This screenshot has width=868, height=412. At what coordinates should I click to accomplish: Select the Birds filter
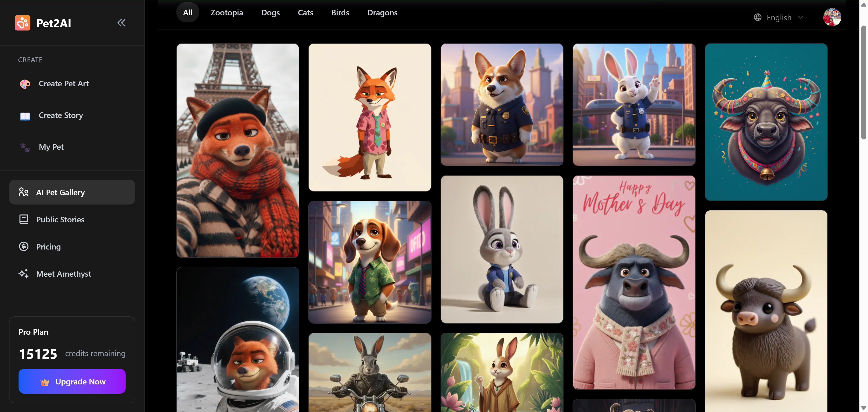click(340, 12)
